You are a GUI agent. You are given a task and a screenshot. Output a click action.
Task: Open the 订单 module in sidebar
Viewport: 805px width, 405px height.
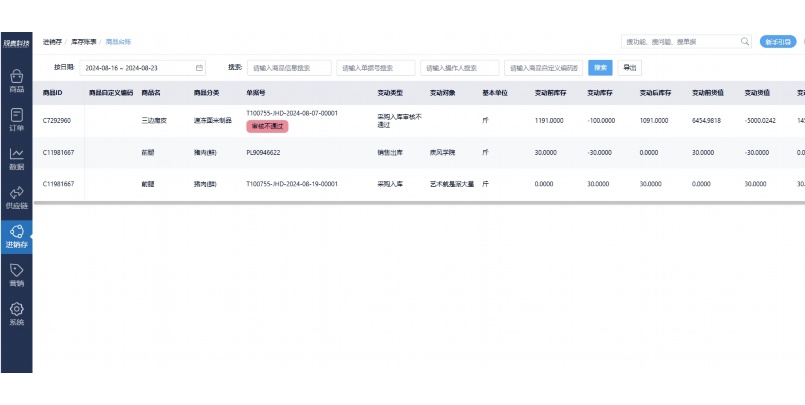point(16,120)
